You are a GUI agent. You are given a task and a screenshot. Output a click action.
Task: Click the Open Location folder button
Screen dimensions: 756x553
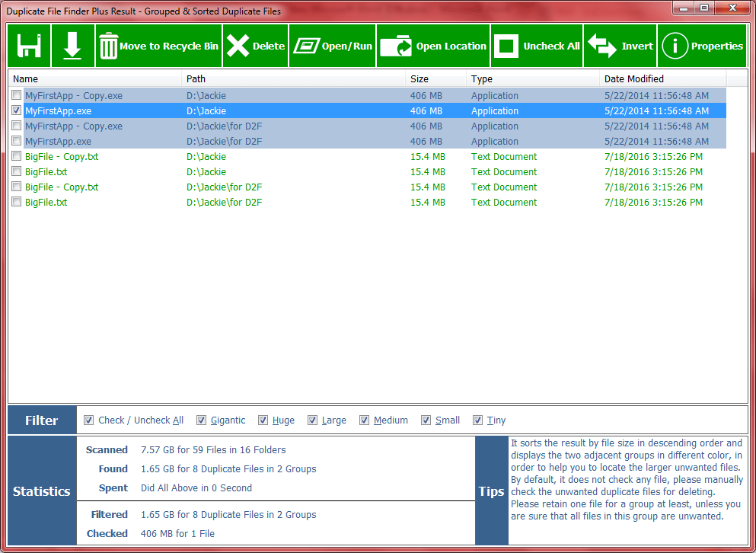[433, 46]
